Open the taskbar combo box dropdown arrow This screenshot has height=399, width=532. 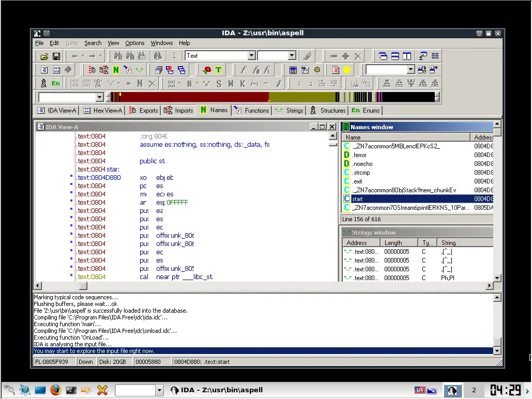tap(159, 390)
